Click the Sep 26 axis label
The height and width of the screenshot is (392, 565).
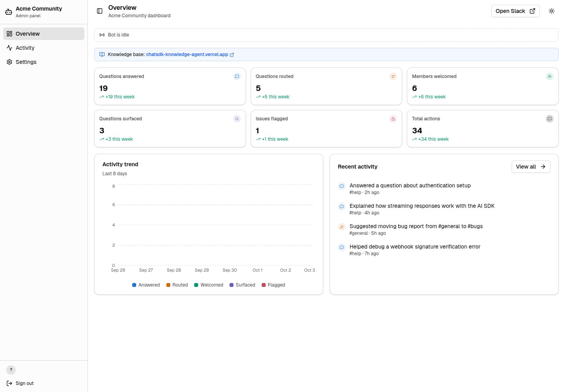pyautogui.click(x=118, y=270)
